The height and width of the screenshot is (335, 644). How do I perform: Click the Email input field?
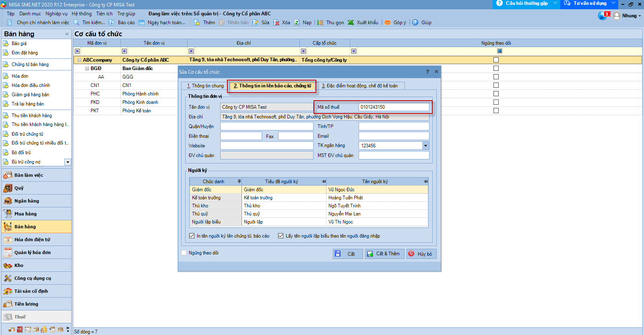coord(394,136)
